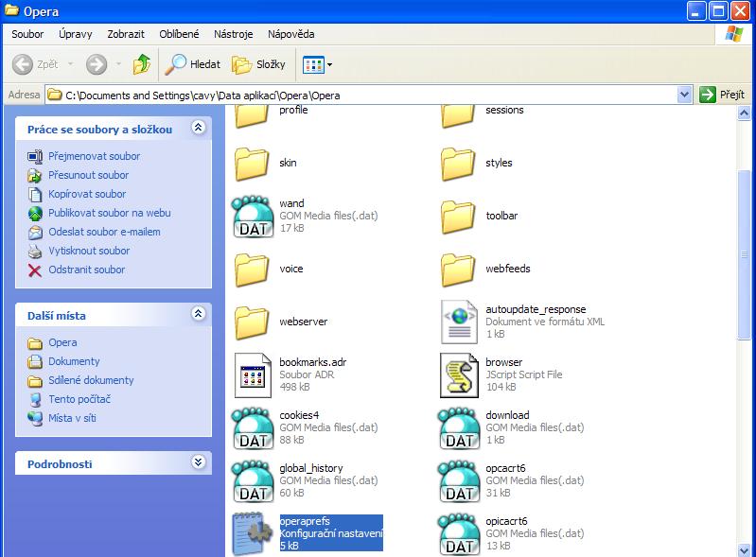Screen dimensions: 756x557
Task: Click the Odstranit soubor link
Action: tap(86, 270)
